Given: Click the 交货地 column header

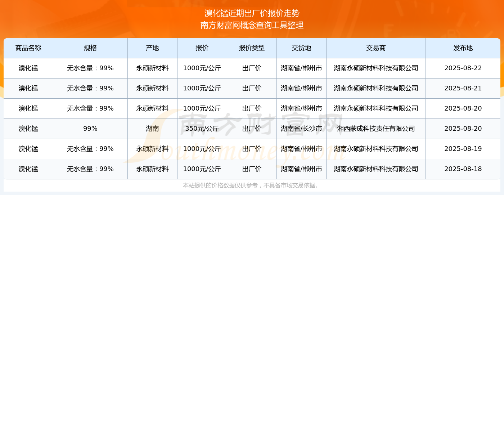Looking at the screenshot, I should (x=302, y=48).
